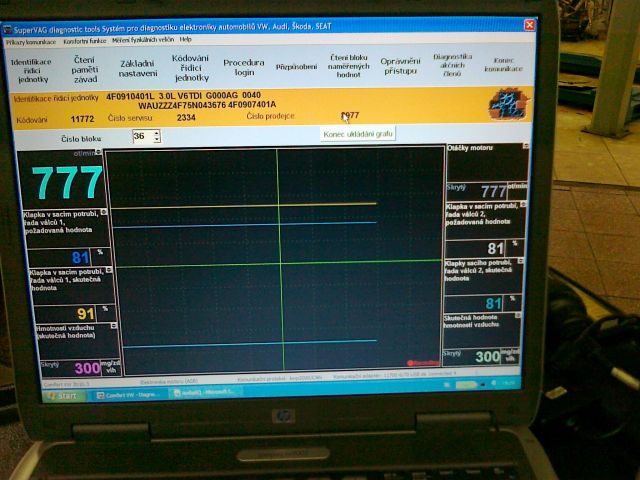Open Oprávnění přístupu function

[x=400, y=66]
